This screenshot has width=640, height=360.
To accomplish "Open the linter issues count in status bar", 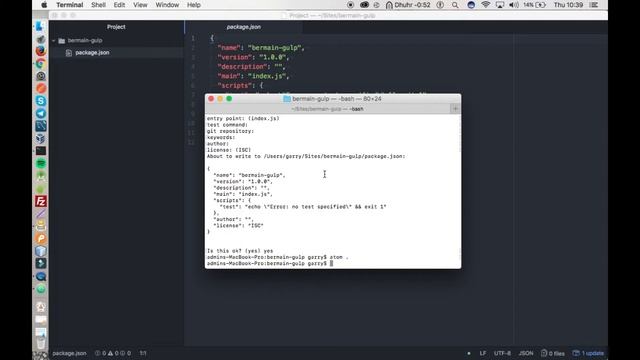I will pyautogui.click(x=113, y=353).
